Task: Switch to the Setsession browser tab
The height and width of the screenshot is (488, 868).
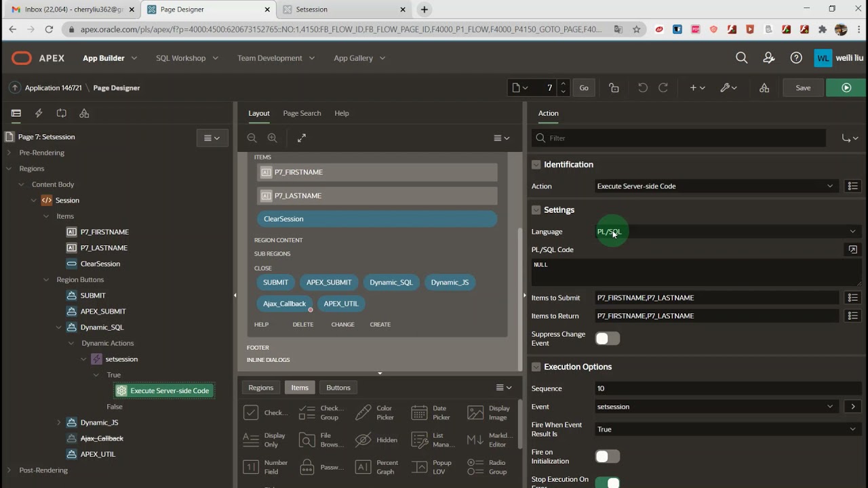Action: pos(344,9)
